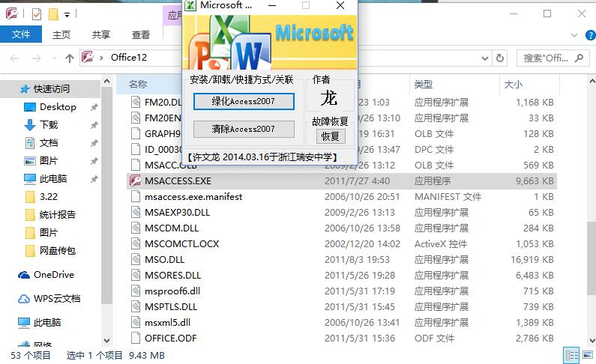Switch to the 共享 ribbon tab
The image size is (596, 364).
click(100, 34)
